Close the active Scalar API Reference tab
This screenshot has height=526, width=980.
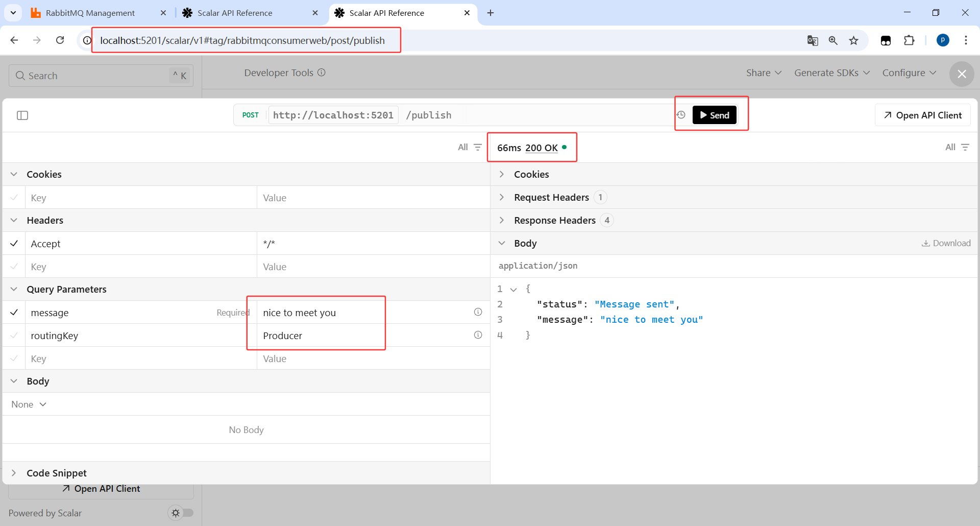tap(467, 13)
